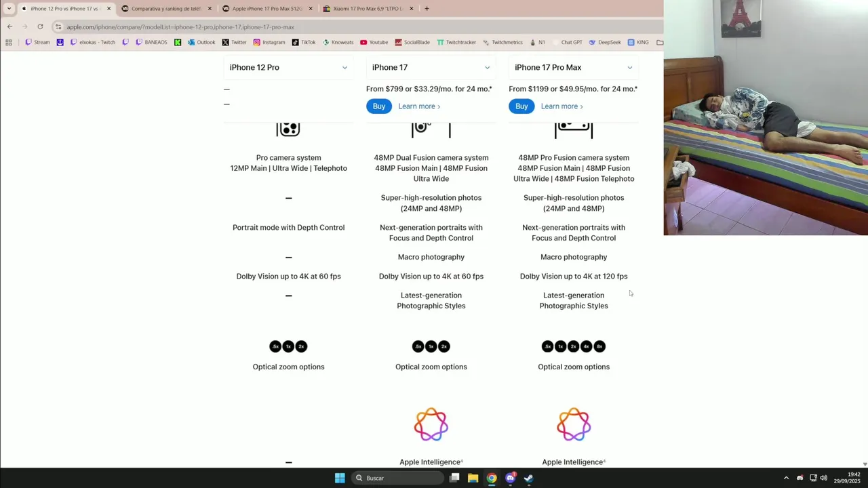
Task: Click iPhone 17 'Macro photography' text
Action: pos(431,257)
